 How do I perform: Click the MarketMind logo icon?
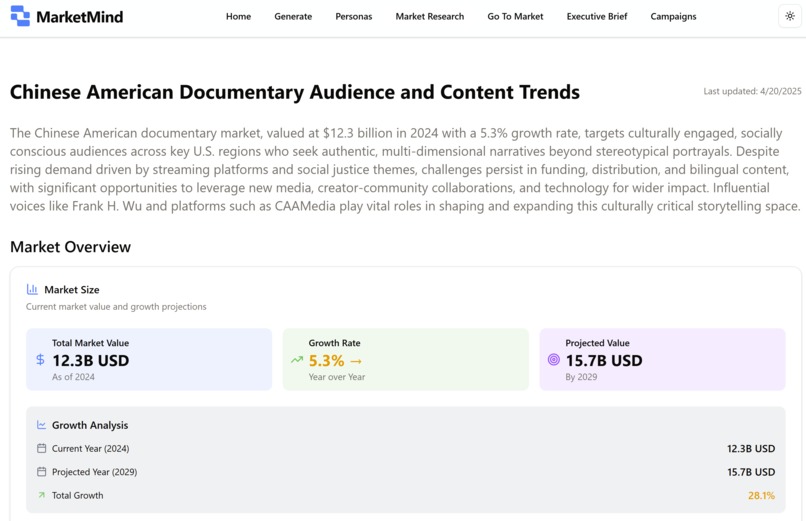[20, 16]
